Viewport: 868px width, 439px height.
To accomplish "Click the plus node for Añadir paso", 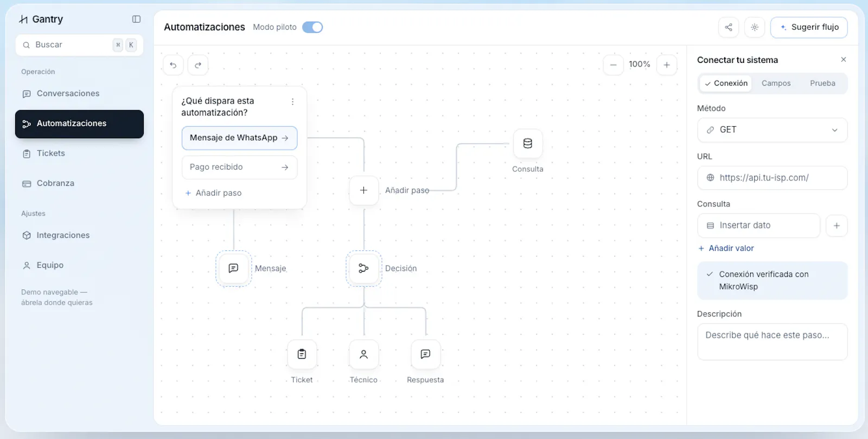I will (x=363, y=190).
